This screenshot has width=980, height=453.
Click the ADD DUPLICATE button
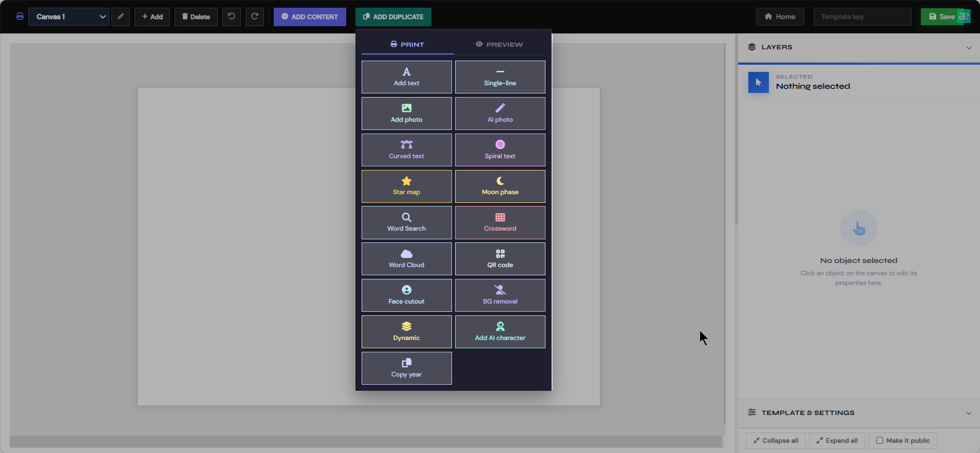[393, 16]
